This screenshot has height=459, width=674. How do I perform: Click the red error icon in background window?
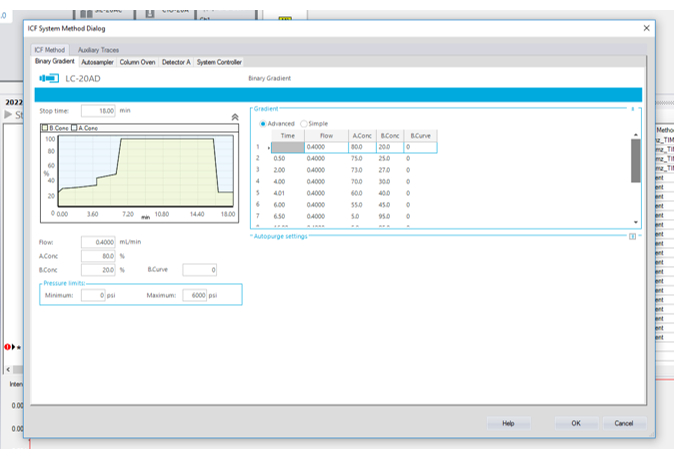7,347
